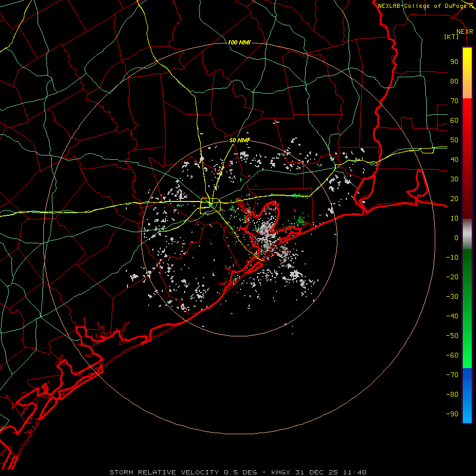
Task: Click the -80 value on velocity scale
Action: 452,395
